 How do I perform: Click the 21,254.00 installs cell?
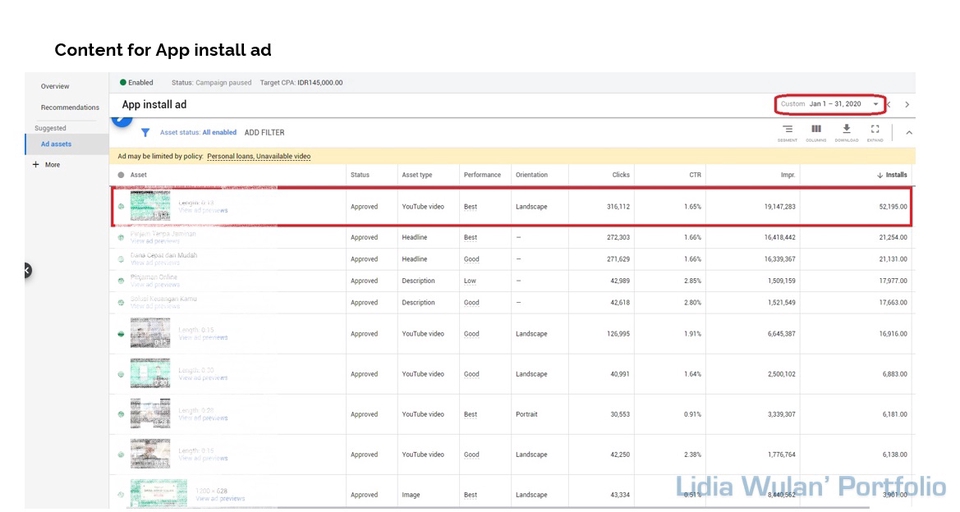pyautogui.click(x=893, y=237)
